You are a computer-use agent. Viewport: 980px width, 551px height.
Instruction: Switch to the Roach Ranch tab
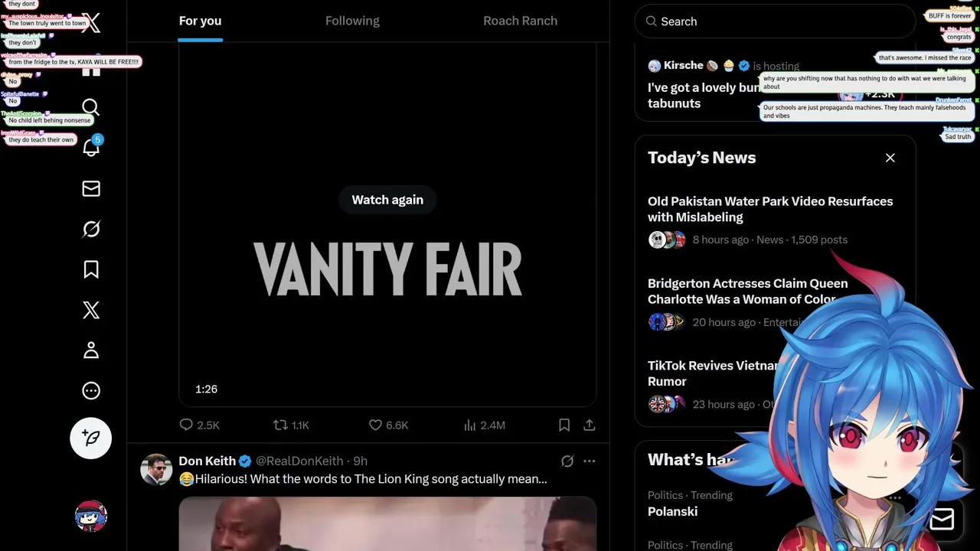coord(521,21)
